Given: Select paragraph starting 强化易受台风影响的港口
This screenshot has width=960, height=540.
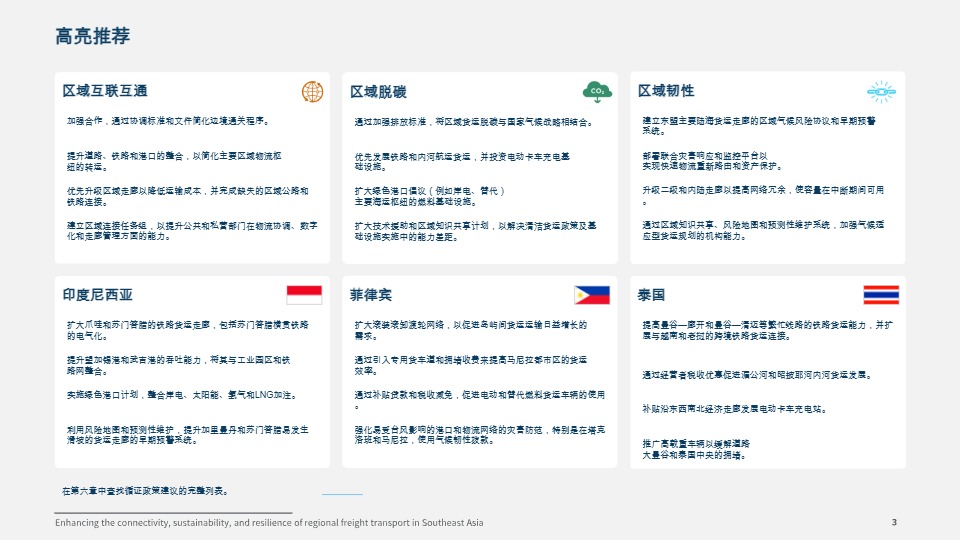Looking at the screenshot, I should [479, 435].
